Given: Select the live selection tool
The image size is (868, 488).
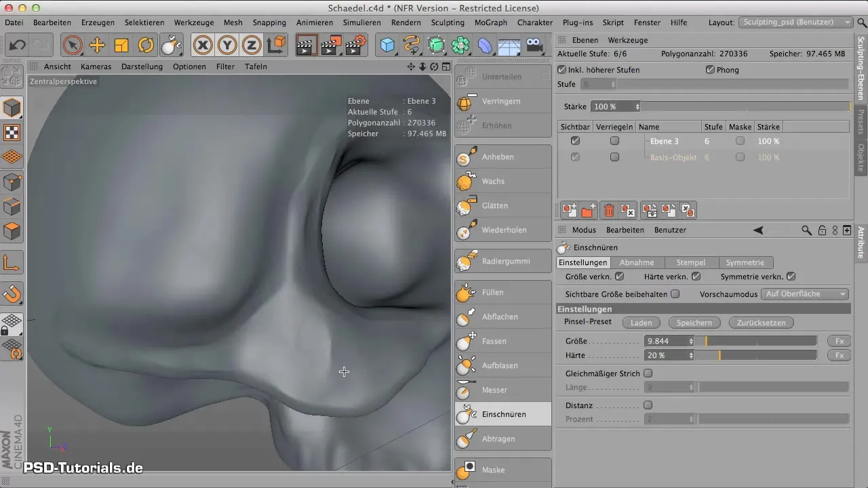Looking at the screenshot, I should [73, 45].
